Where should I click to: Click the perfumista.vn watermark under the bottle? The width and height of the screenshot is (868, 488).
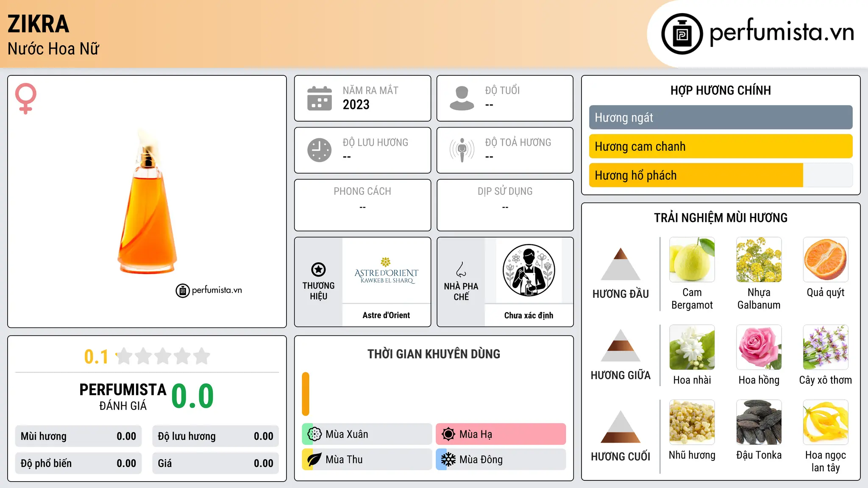tap(209, 290)
